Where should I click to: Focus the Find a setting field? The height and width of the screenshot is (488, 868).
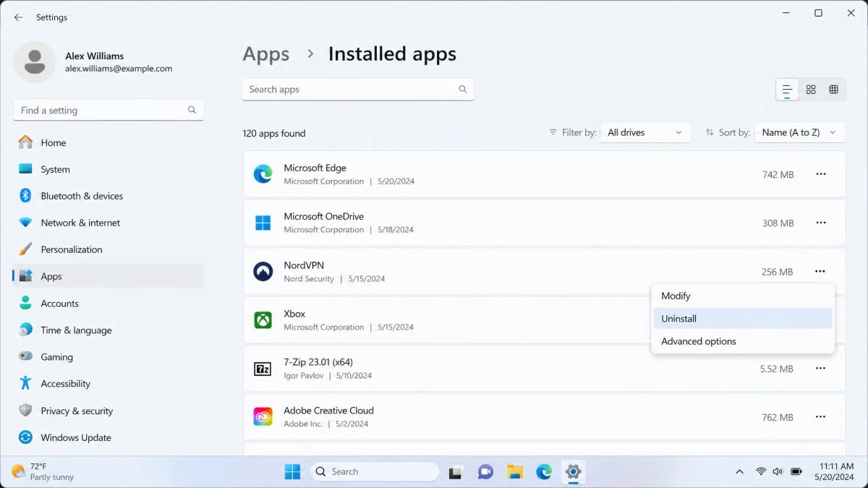pyautogui.click(x=109, y=110)
